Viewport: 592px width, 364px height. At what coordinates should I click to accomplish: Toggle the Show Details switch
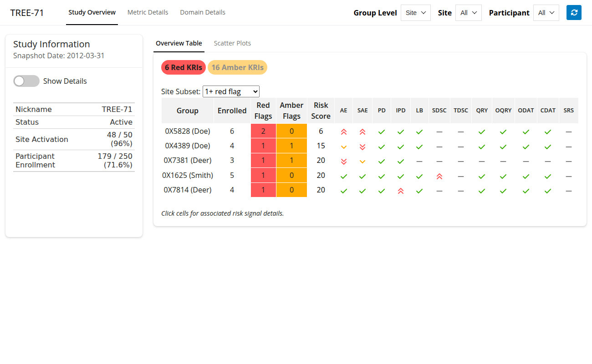(x=26, y=81)
